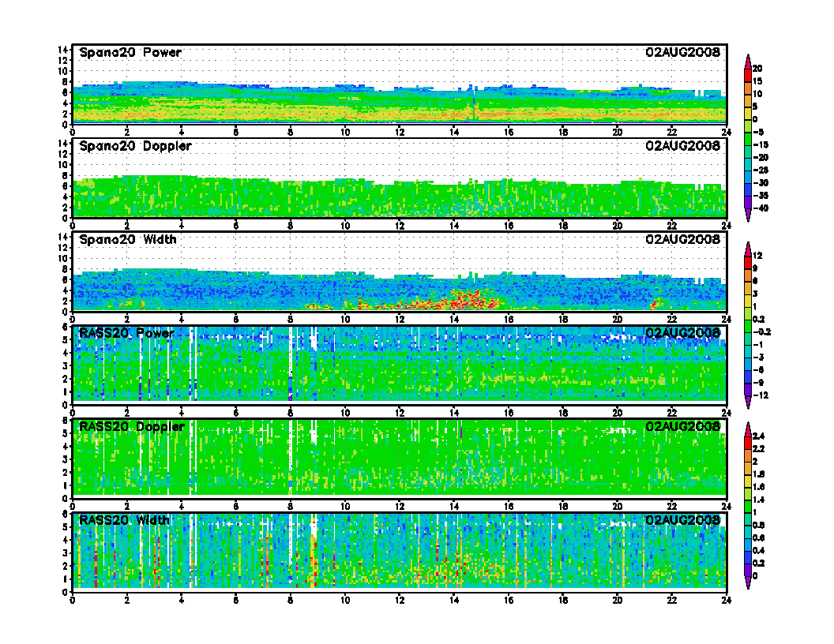Click x-axis label '18' under the RASS20 Doppler panel
This screenshot has height=644, width=834.
click(x=563, y=507)
